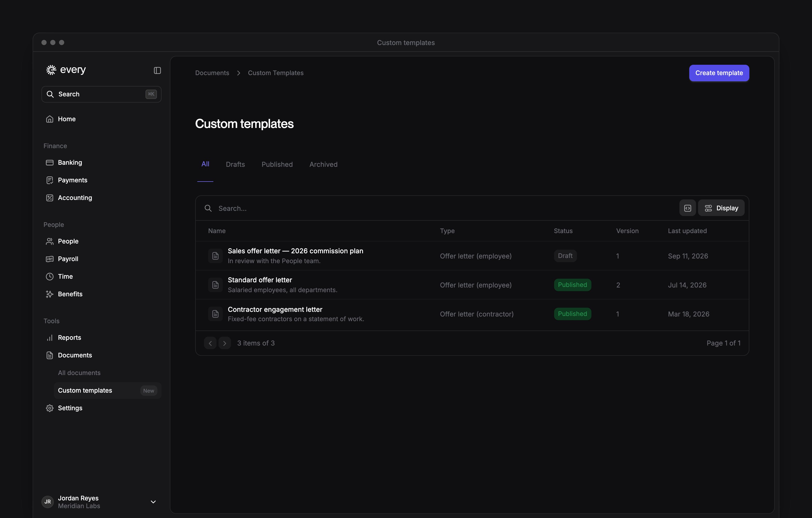The width and height of the screenshot is (812, 518).
Task: Click the Documents file icon in sidebar
Action: (x=49, y=355)
